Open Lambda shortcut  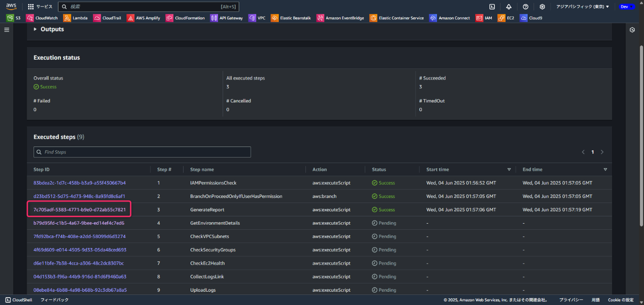tap(75, 18)
